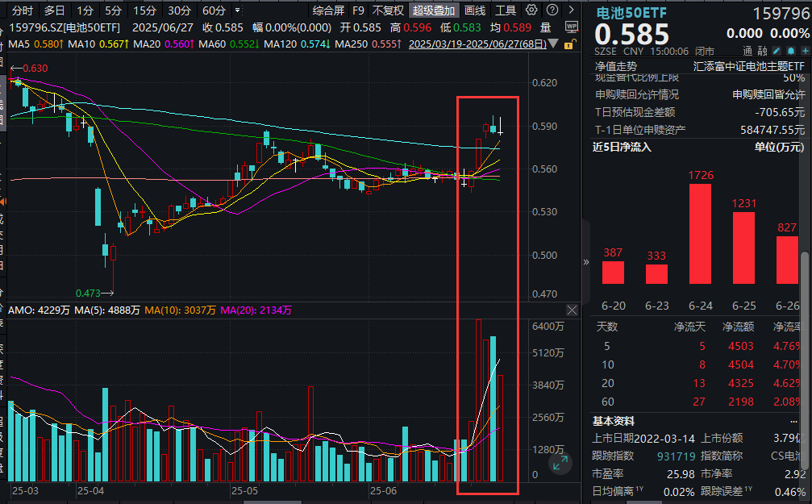Image resolution: width=812 pixels, height=504 pixels.
Task: Click the 汇添富中证电池主题ETF name
Action: pyautogui.click(x=749, y=66)
